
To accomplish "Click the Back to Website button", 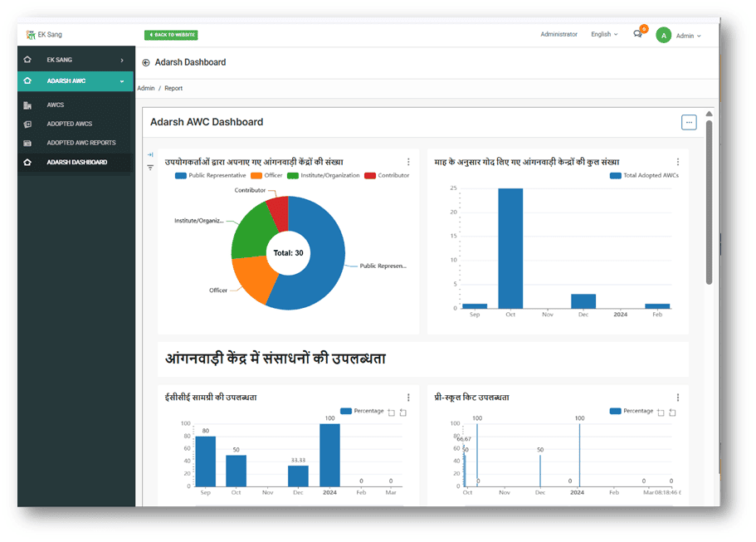I will tap(171, 35).
